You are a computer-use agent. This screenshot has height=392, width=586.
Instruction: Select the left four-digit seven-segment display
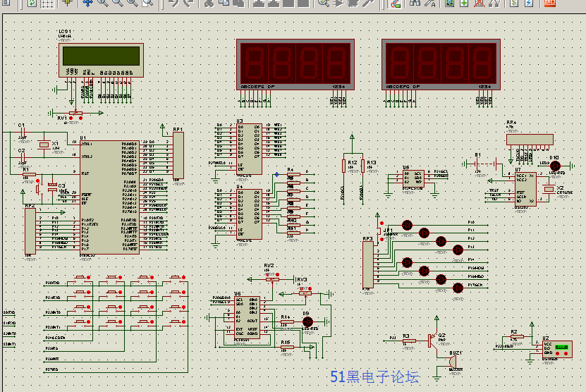pyautogui.click(x=295, y=64)
